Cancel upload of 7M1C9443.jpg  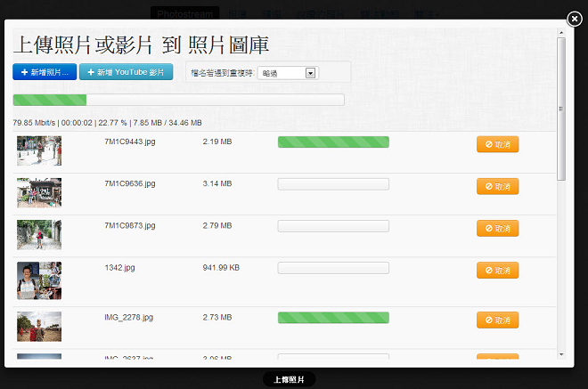pyautogui.click(x=498, y=144)
